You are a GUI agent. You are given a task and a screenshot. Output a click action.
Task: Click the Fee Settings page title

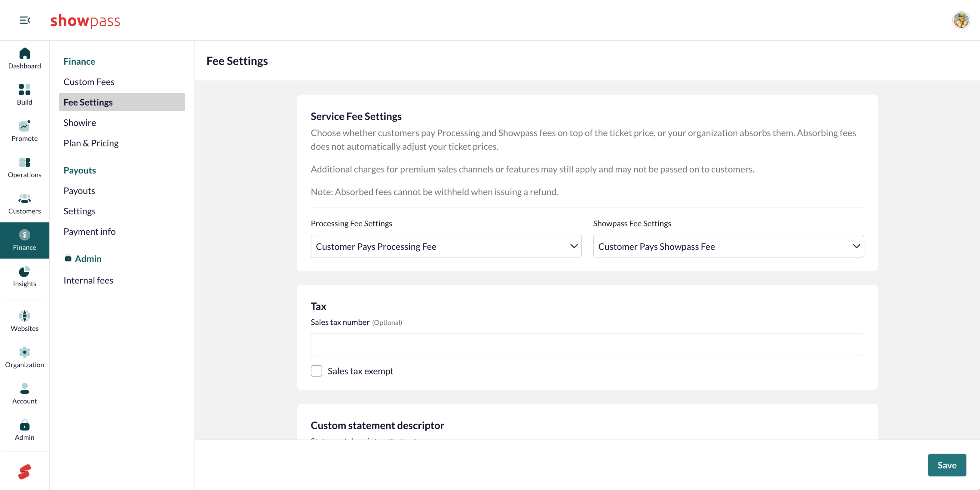point(237,61)
